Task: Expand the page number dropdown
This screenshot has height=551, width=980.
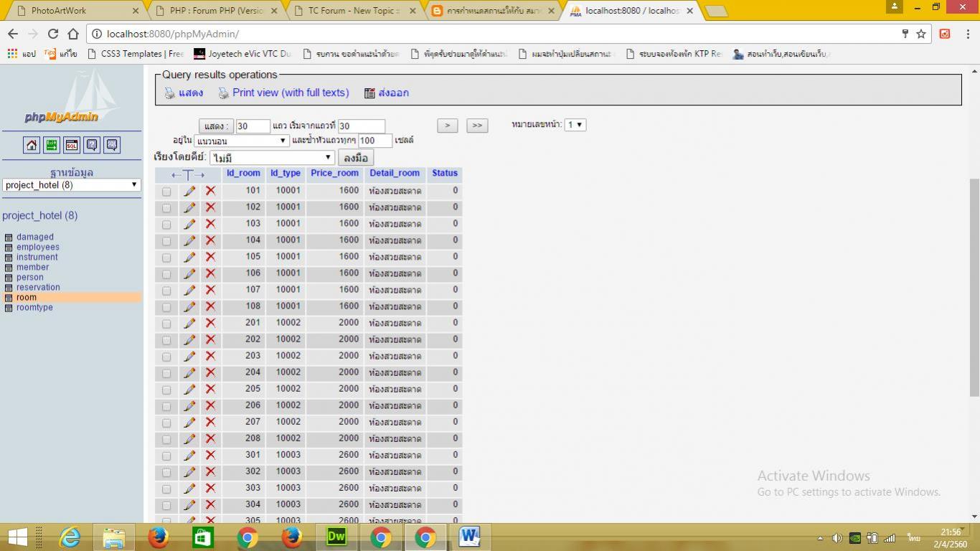Action: pos(575,125)
